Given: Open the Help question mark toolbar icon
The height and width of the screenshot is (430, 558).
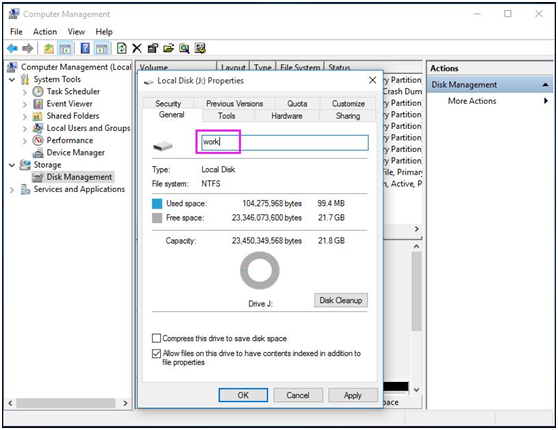Looking at the screenshot, I should coord(85,48).
